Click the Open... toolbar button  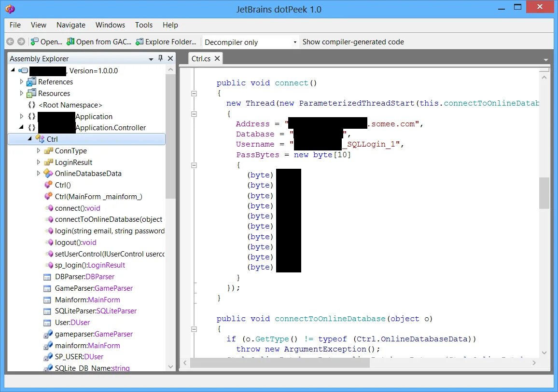click(46, 42)
